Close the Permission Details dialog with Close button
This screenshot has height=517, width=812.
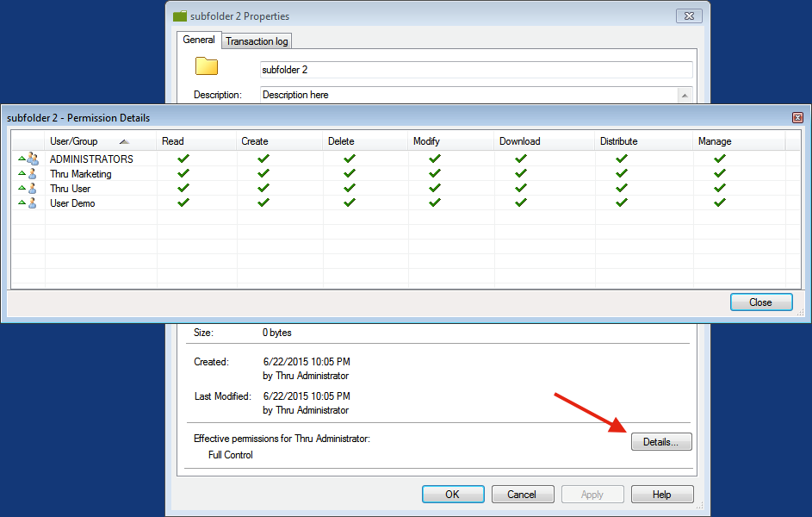pos(761,302)
